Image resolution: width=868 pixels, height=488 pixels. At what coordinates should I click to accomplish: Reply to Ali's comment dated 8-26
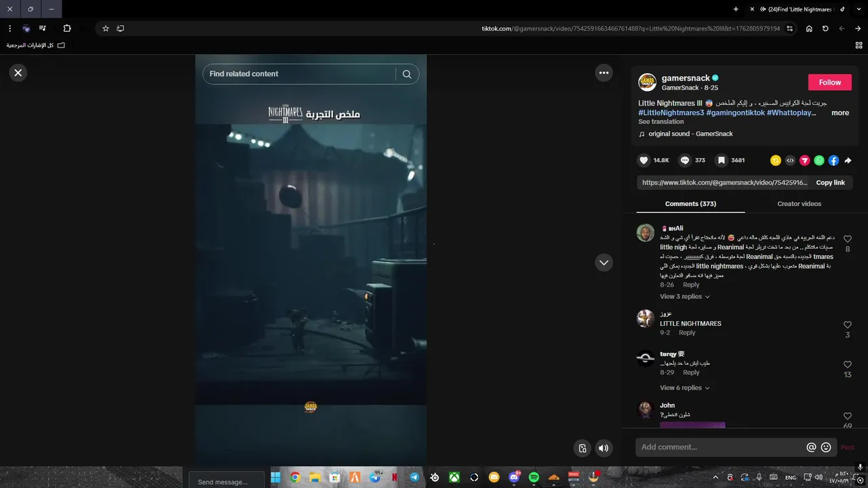(691, 285)
